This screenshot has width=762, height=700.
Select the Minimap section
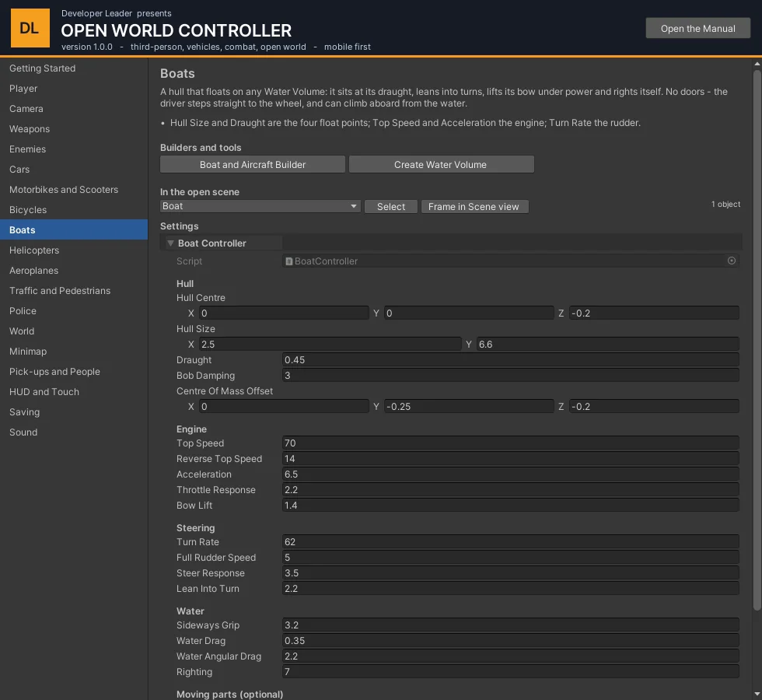[74, 352]
